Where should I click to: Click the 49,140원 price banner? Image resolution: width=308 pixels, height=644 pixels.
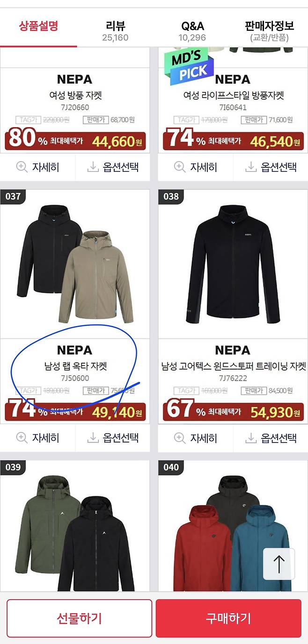tap(75, 412)
